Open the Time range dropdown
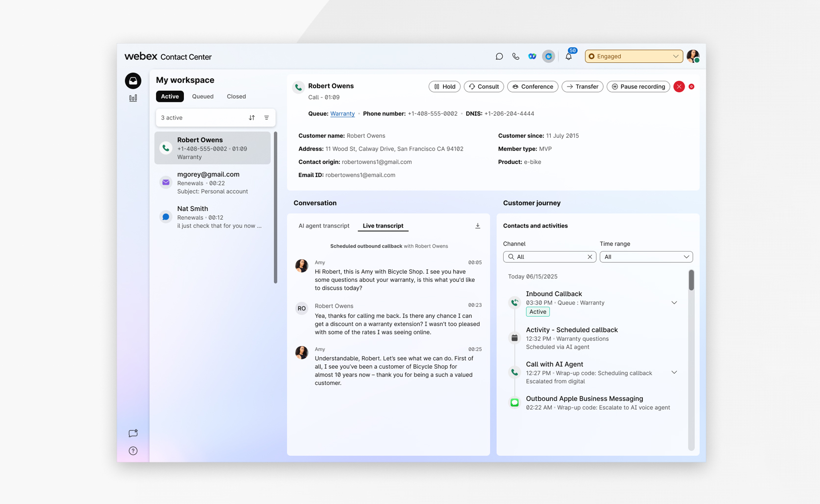This screenshot has width=820, height=504. 646,257
